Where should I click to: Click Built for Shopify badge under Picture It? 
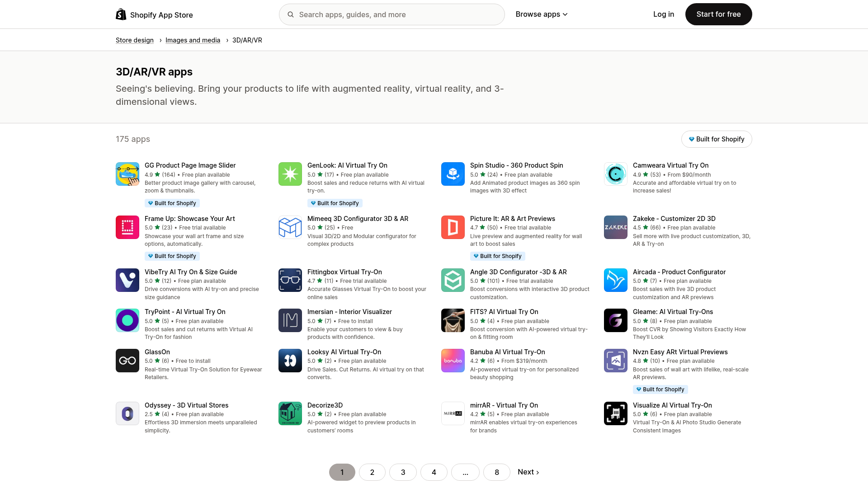coord(498,256)
